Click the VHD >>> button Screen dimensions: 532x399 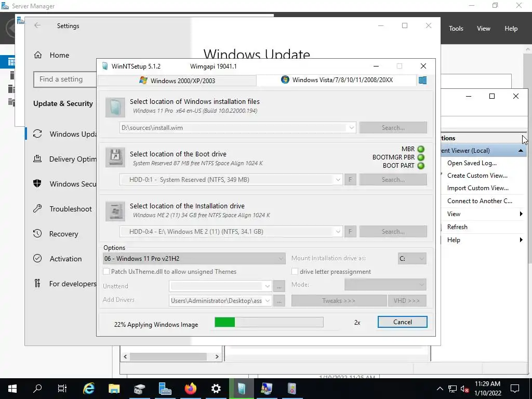tap(407, 301)
